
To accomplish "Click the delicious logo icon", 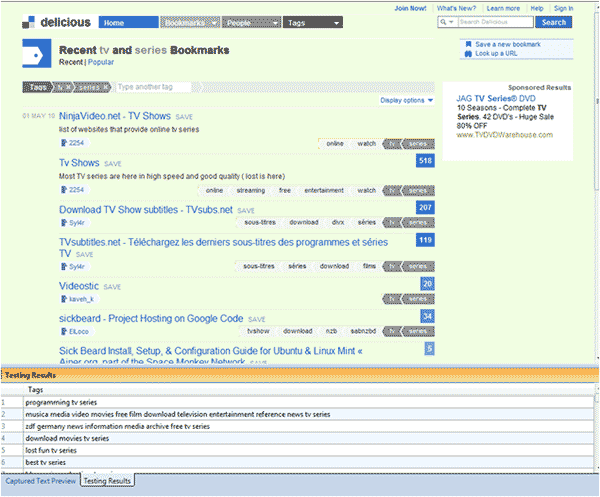I will pyautogui.click(x=29, y=22).
